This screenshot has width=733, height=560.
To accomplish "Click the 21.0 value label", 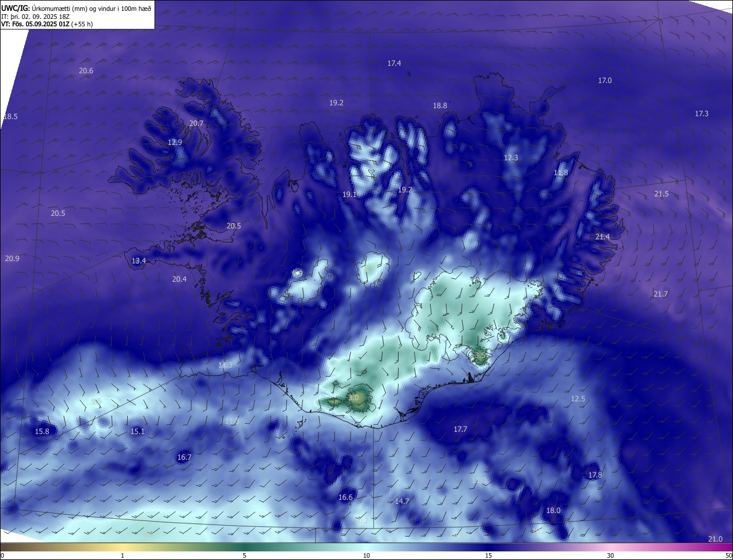I will [x=715, y=539].
